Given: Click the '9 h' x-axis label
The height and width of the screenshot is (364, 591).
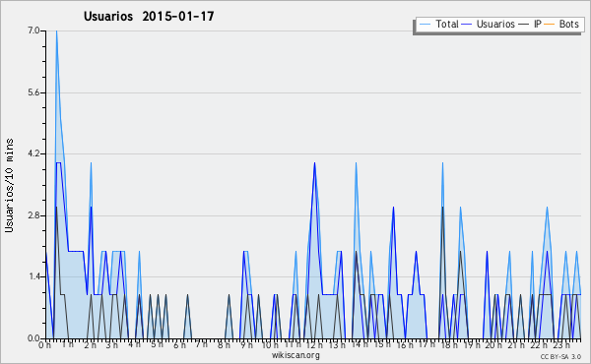Looking at the screenshot, I should tap(247, 344).
